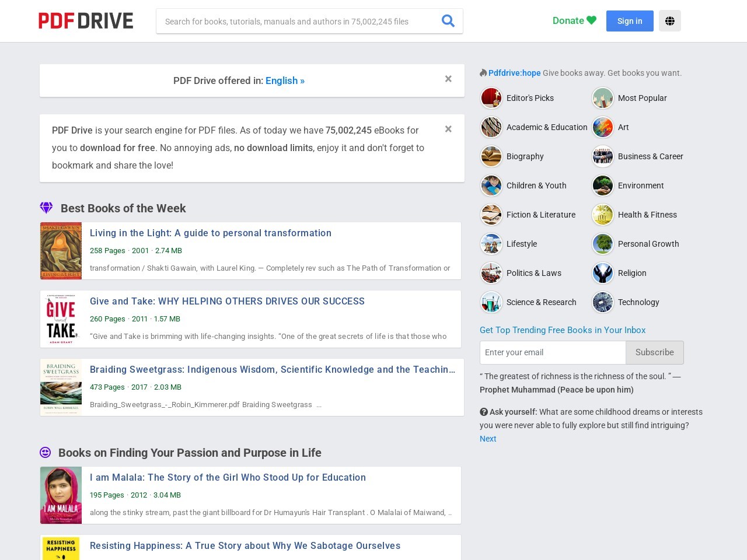Click the Academic & Education icon
The height and width of the screenshot is (560, 747).
click(491, 127)
